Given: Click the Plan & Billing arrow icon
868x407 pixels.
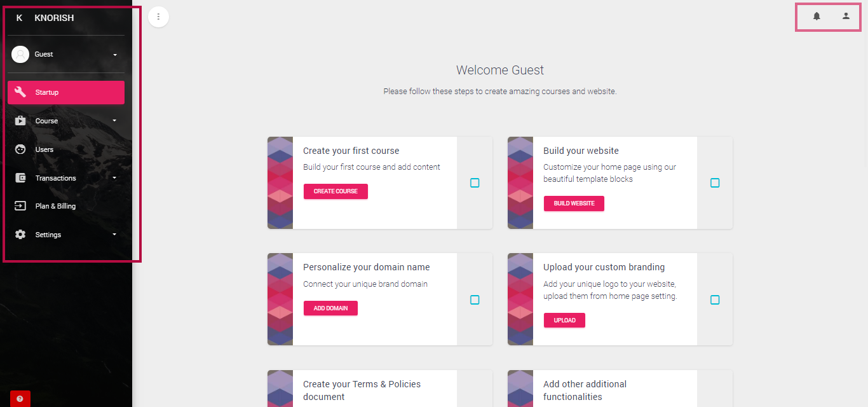Looking at the screenshot, I should coord(20,206).
